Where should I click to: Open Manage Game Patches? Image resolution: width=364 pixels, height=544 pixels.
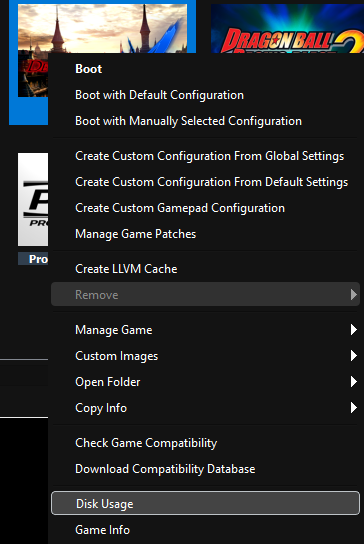[205, 234]
